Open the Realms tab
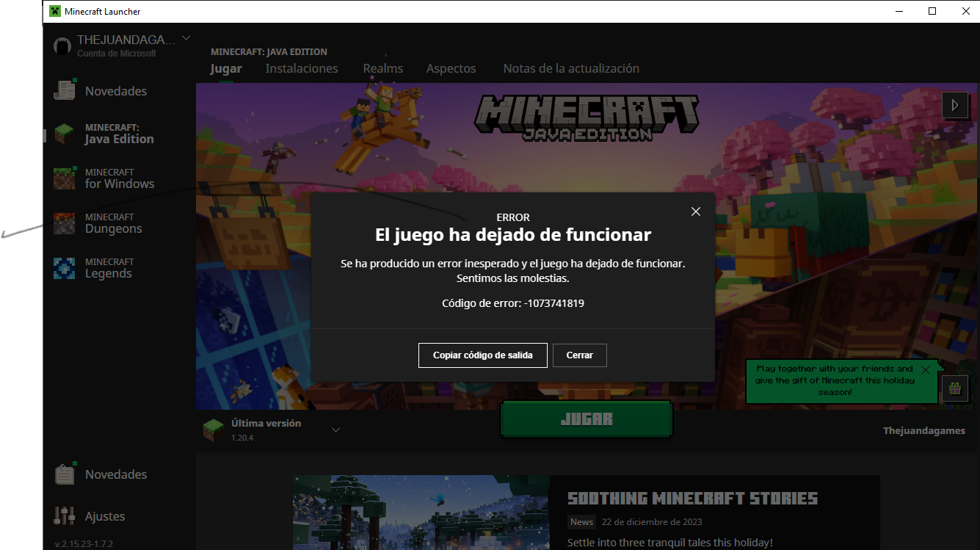This screenshot has width=980, height=550. pos(383,68)
